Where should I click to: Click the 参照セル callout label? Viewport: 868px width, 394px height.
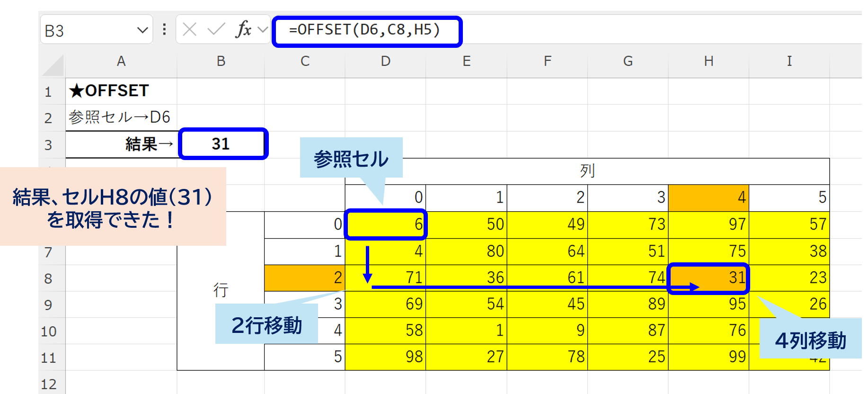pos(351,159)
